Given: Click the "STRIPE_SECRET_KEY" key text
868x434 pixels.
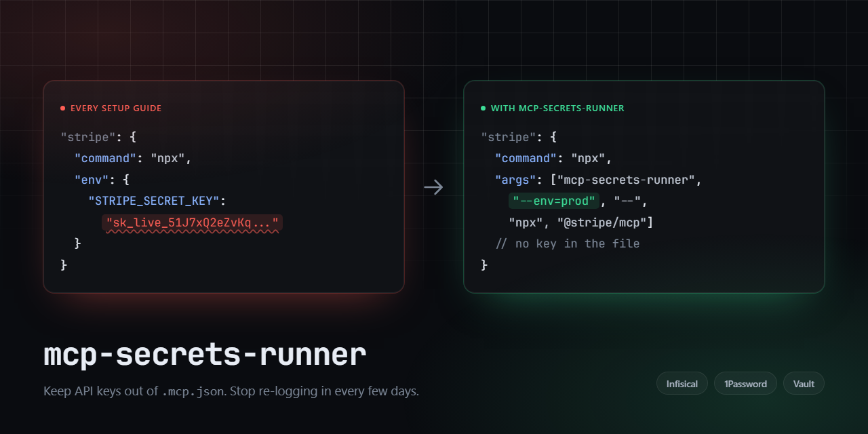Looking at the screenshot, I should [x=155, y=201].
